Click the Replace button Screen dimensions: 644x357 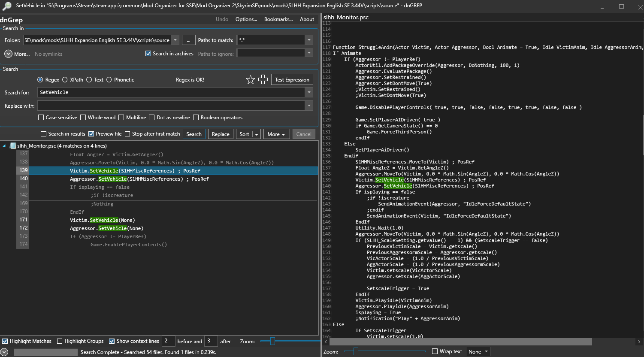tap(221, 134)
